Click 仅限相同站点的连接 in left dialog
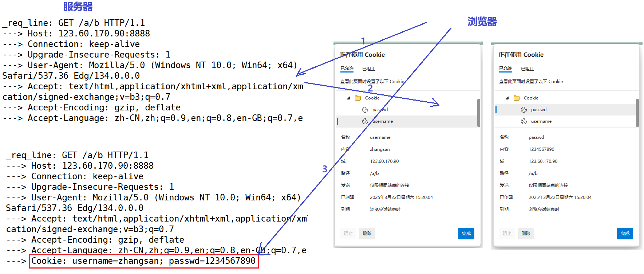Image resolution: width=644 pixels, height=274 pixels. click(390, 185)
